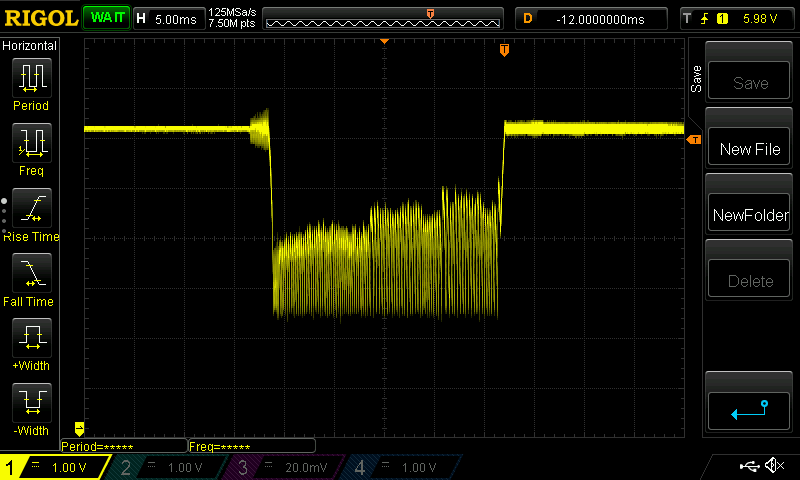Click the muted speaker icon
Screen dimensions: 800x480
coord(774,465)
